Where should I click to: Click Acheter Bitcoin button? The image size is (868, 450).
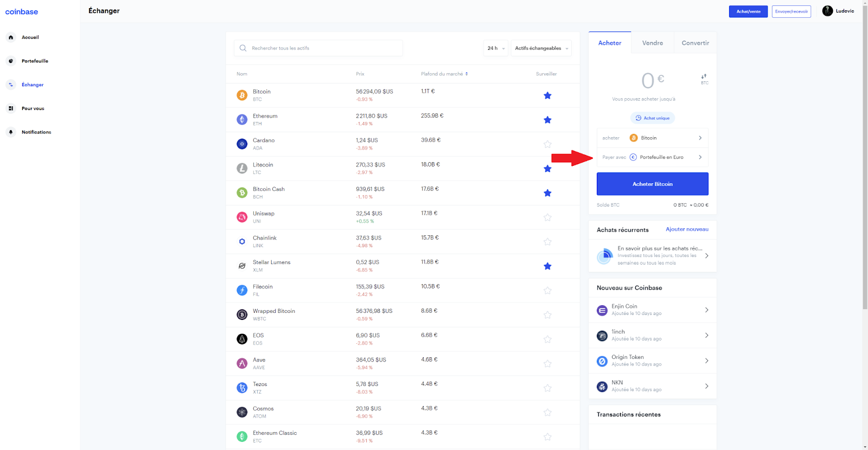(653, 184)
